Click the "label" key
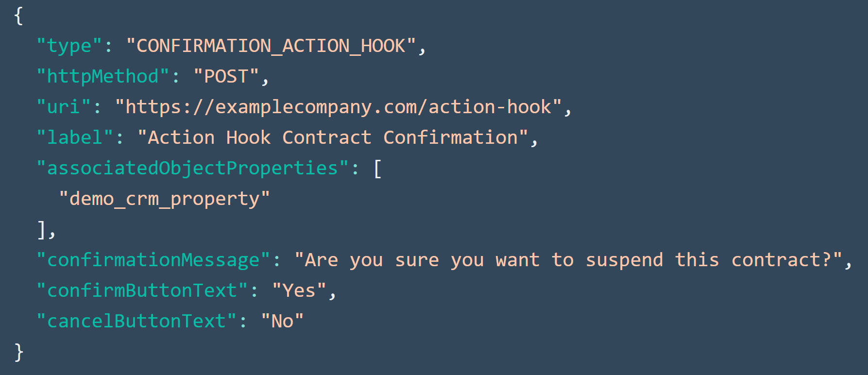This screenshot has height=375, width=868. [x=74, y=138]
